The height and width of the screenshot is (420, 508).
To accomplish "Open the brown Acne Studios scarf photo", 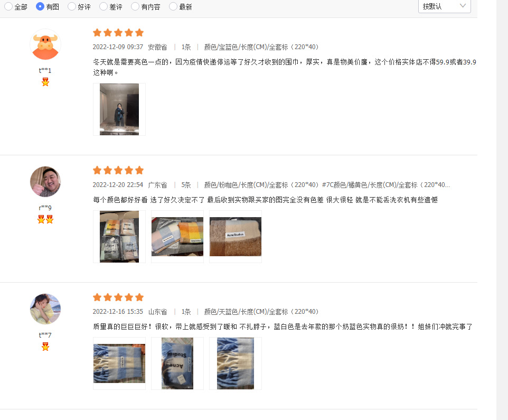I will pyautogui.click(x=236, y=237).
